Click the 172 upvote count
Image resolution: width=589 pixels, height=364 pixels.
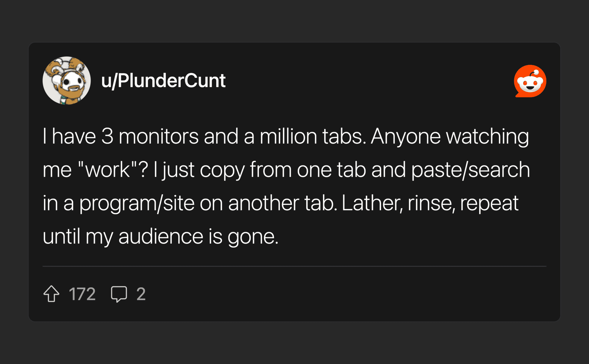pos(82,294)
